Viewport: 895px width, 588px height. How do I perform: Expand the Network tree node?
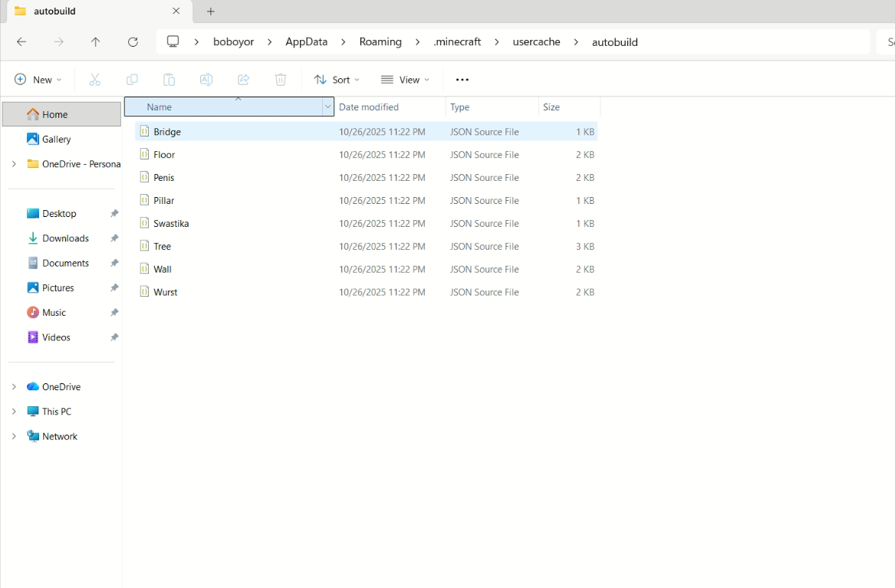point(14,436)
